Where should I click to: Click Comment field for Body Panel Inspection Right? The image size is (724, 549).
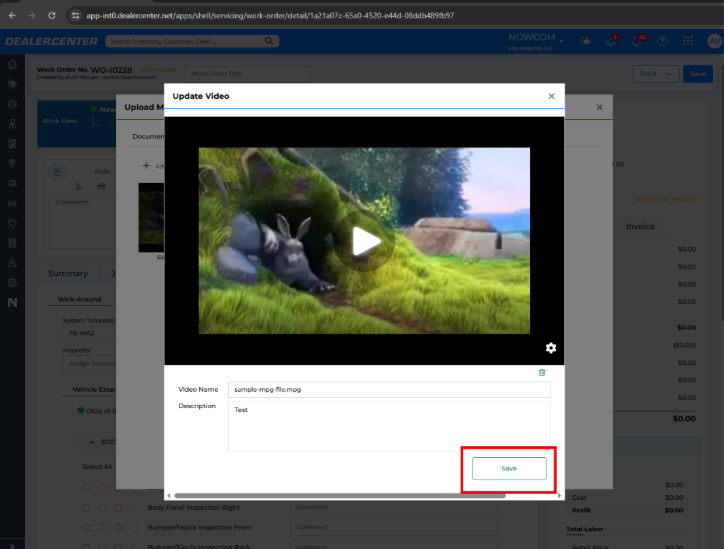(x=394, y=507)
